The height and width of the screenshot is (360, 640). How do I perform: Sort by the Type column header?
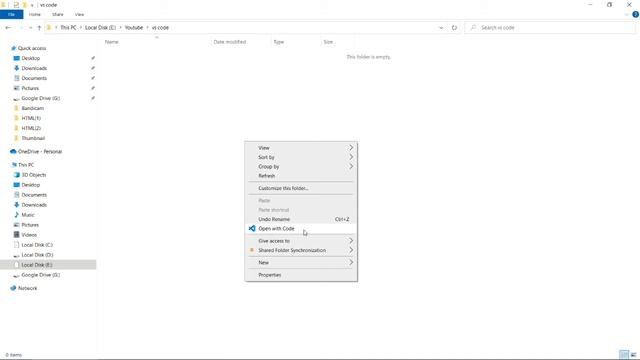[x=279, y=42]
